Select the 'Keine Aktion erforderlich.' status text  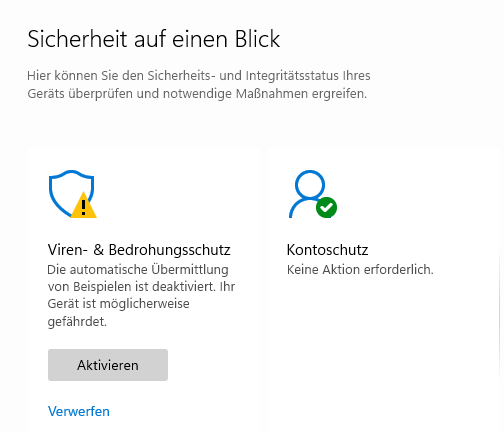click(x=360, y=270)
